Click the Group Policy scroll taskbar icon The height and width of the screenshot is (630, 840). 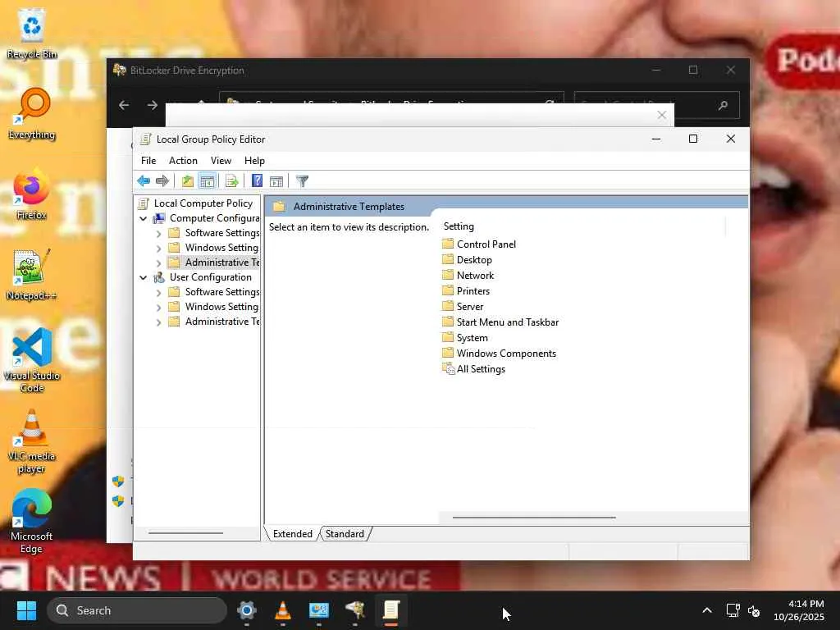click(x=391, y=610)
